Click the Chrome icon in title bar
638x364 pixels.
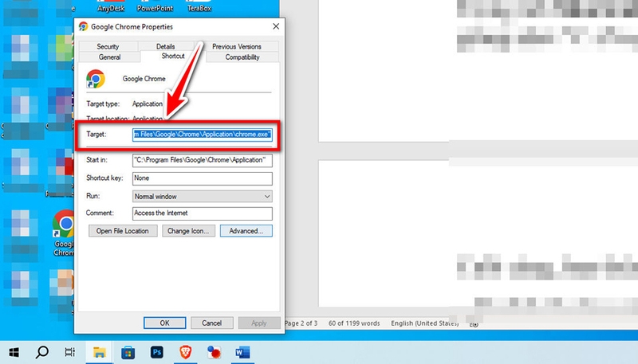(x=84, y=26)
